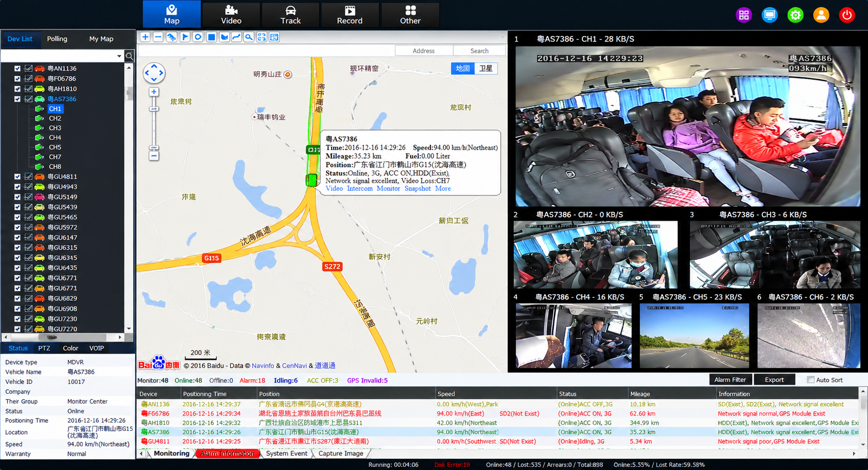Switch to the Polling tab
868x470 pixels.
point(57,39)
